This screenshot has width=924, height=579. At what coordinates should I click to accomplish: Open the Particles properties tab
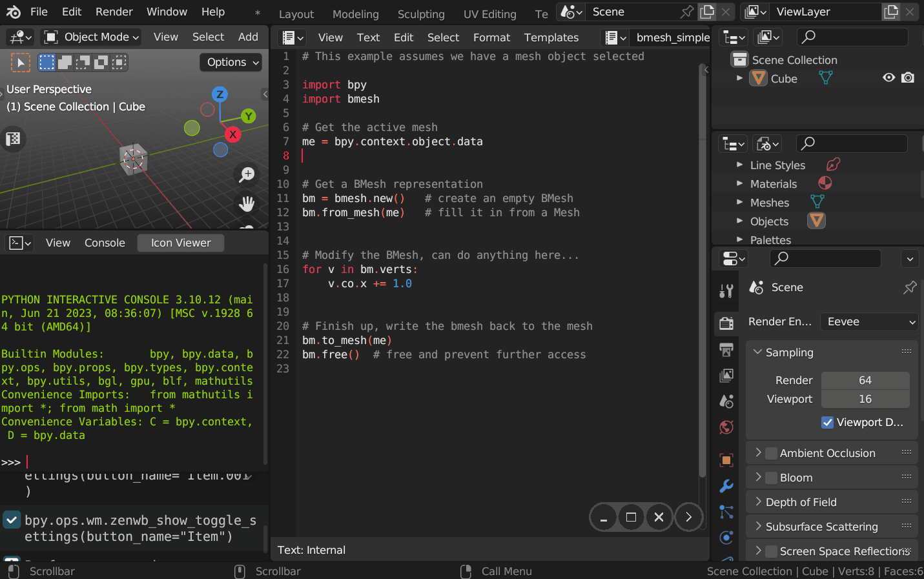tap(726, 512)
